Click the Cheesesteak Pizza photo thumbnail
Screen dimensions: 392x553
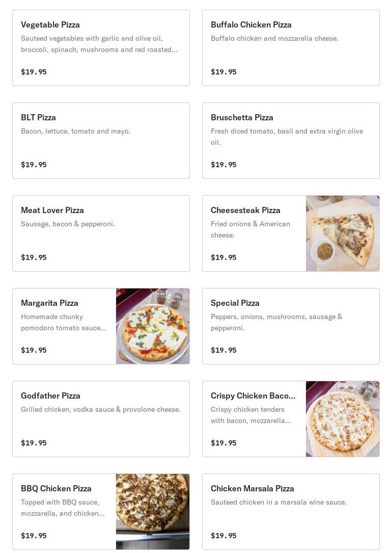tap(343, 233)
